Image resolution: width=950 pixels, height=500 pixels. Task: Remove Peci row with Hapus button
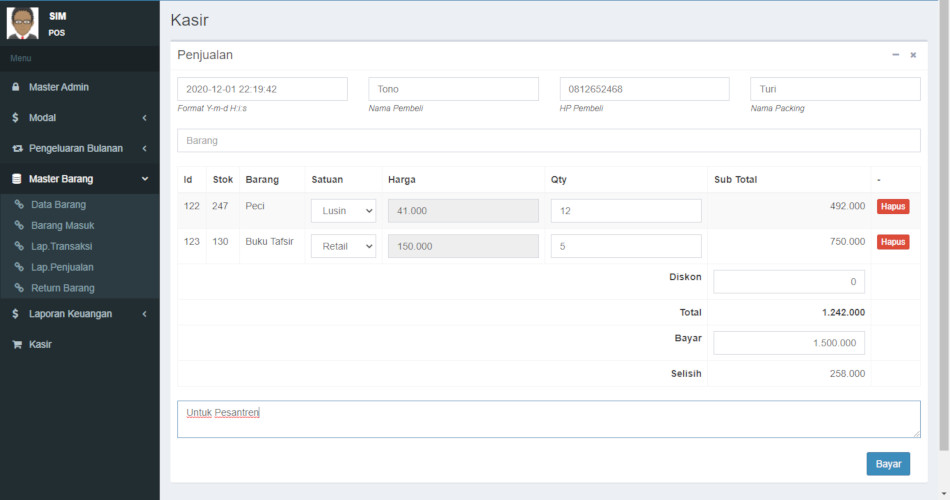coord(893,207)
